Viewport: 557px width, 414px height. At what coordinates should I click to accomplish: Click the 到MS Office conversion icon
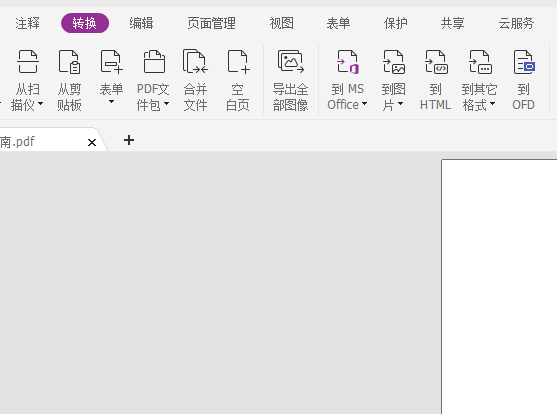pyautogui.click(x=347, y=62)
